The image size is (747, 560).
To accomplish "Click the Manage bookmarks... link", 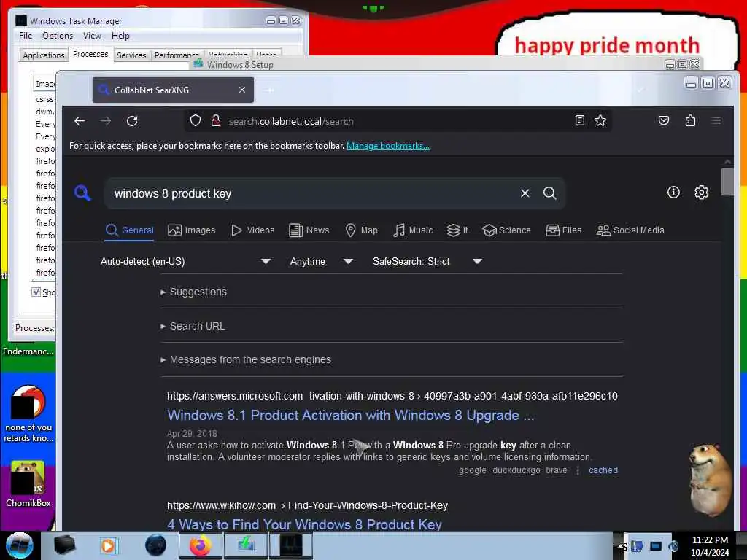I will (388, 146).
